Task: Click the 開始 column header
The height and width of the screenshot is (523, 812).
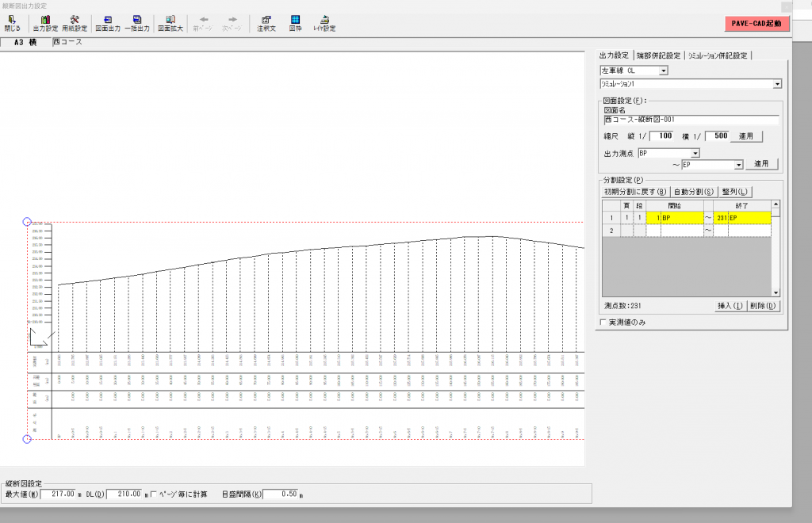Action: (675, 205)
